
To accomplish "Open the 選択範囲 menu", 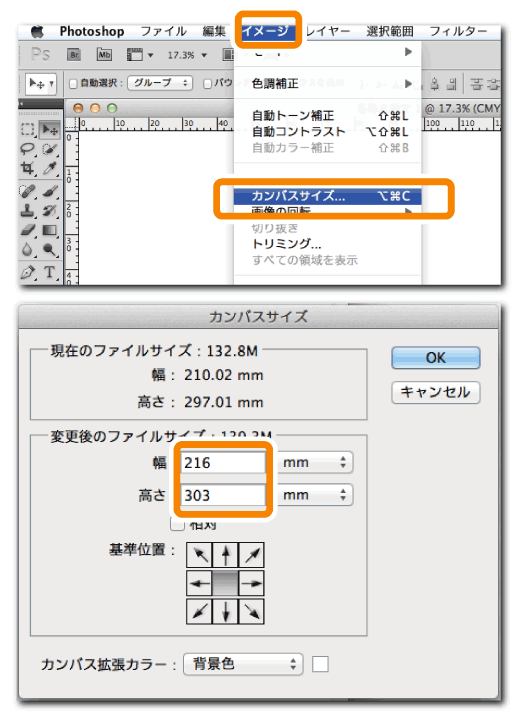I will (x=390, y=31).
